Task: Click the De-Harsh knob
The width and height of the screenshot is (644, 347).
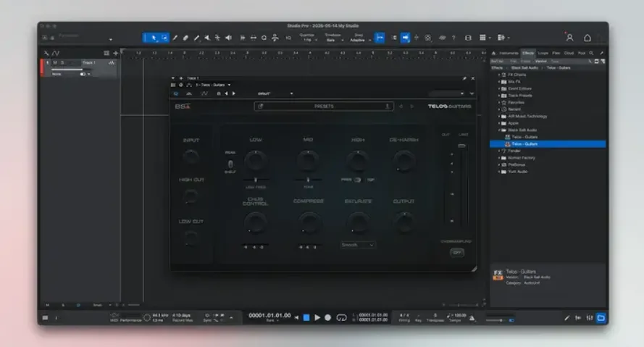Action: tap(403, 161)
